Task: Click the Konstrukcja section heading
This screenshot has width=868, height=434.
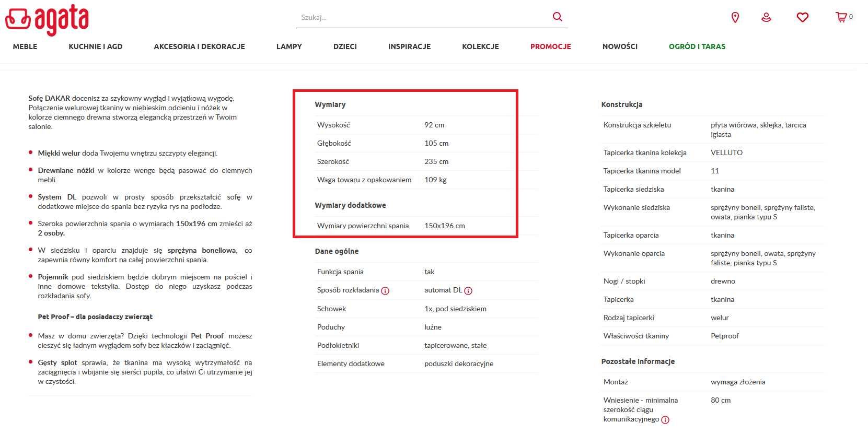Action: [x=622, y=104]
